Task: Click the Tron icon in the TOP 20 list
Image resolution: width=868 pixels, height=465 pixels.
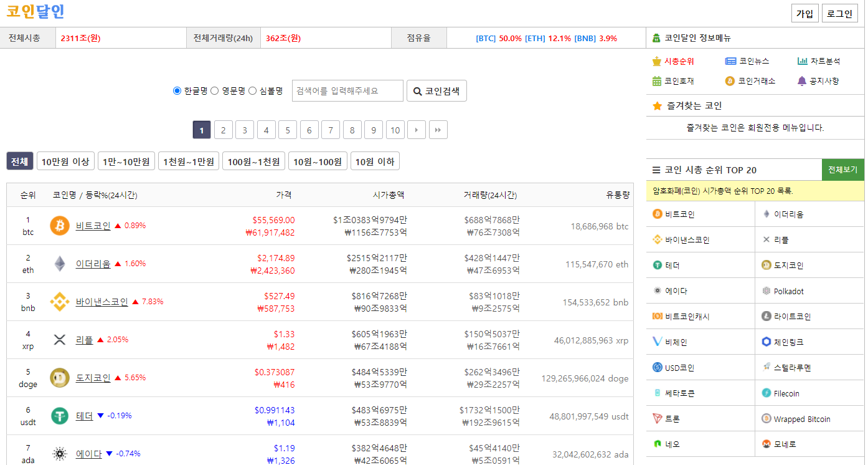Action: coord(657,419)
